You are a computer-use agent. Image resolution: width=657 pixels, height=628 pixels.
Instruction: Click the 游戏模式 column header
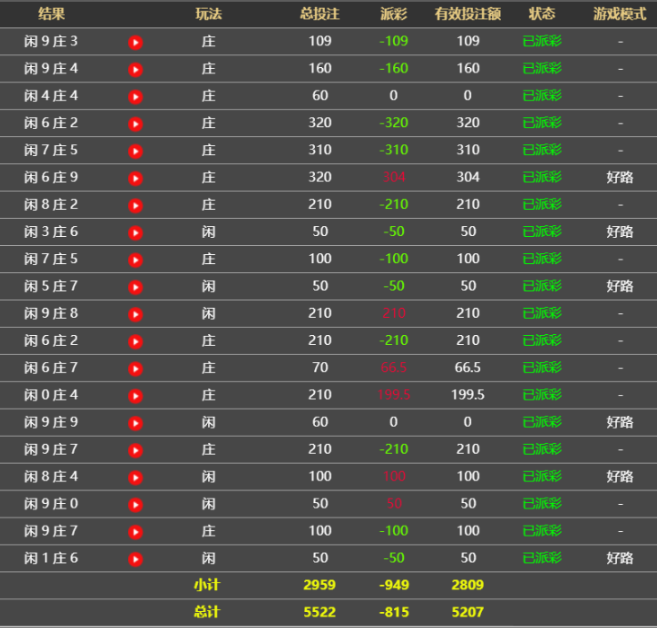click(620, 14)
